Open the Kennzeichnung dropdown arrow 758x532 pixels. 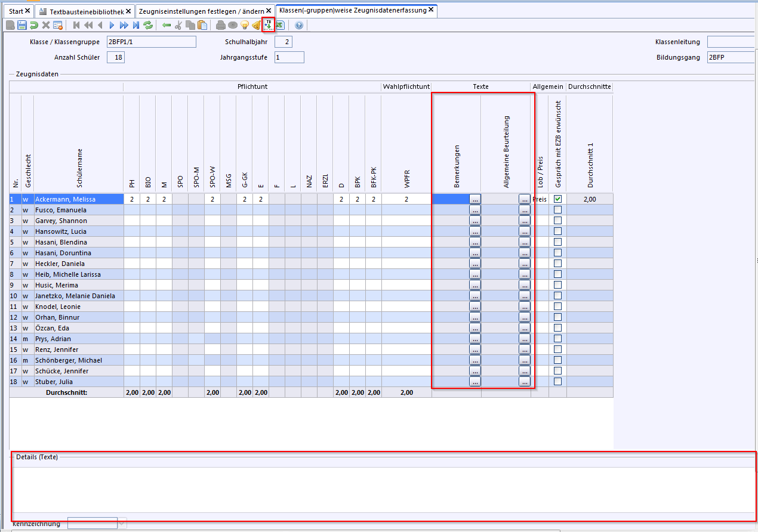122,524
